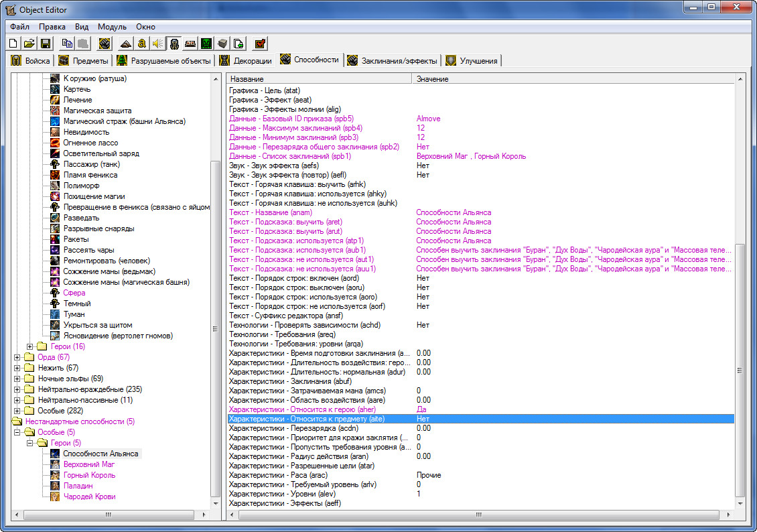Expand the Герои (16) folder
This screenshot has height=532, width=757.
coord(30,346)
